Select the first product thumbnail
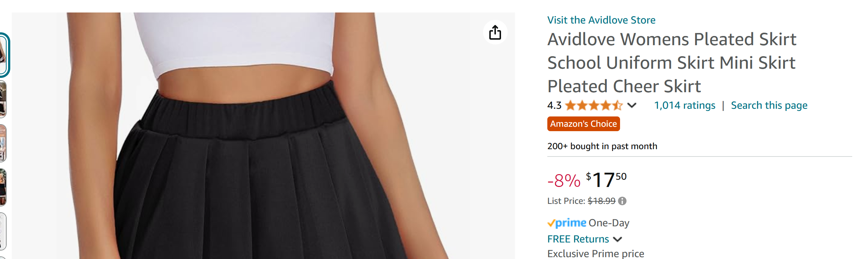Image resolution: width=868 pixels, height=259 pixels. [3, 55]
